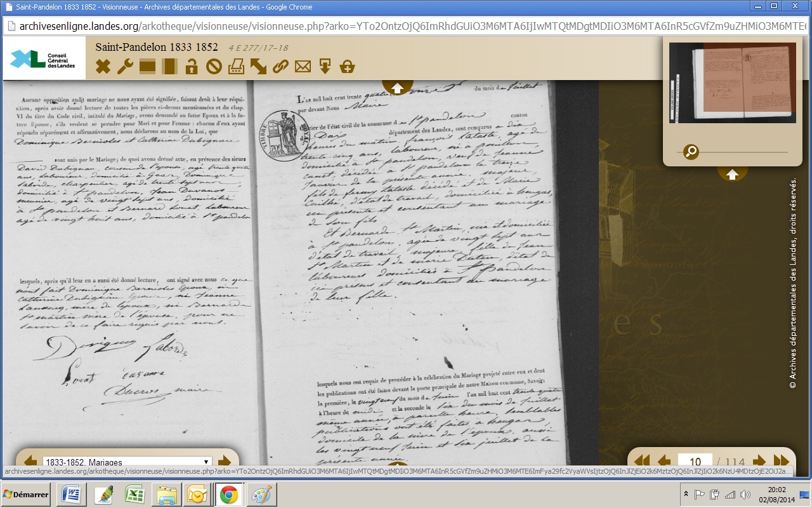This screenshot has width=812, height=508.
Task: Select the fit-to-height display icon
Action: pos(169,67)
